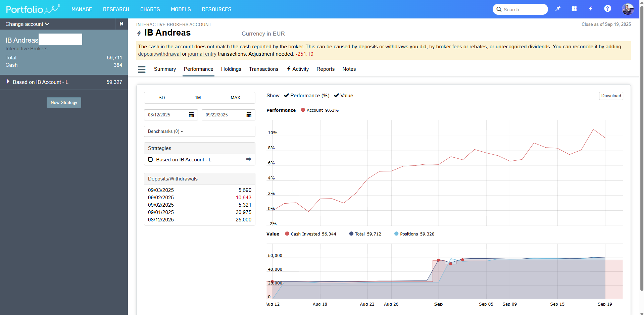
Task: Select the 1M time range
Action: 198,98
